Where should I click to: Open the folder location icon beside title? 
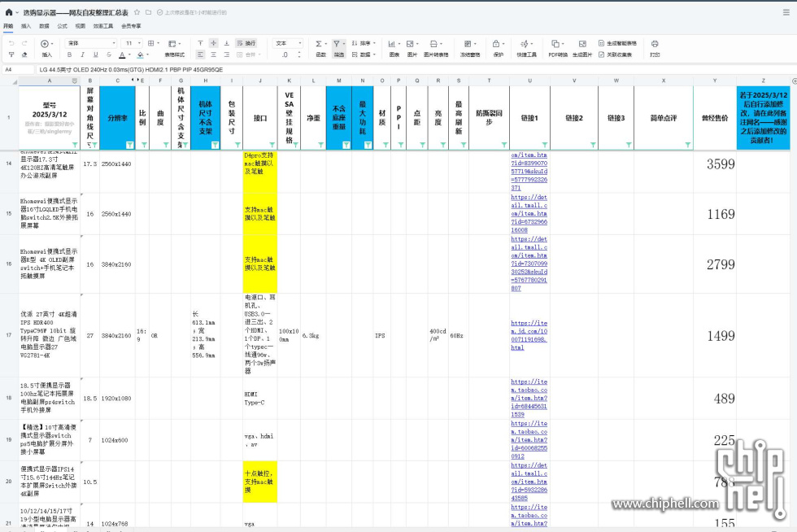point(148,12)
